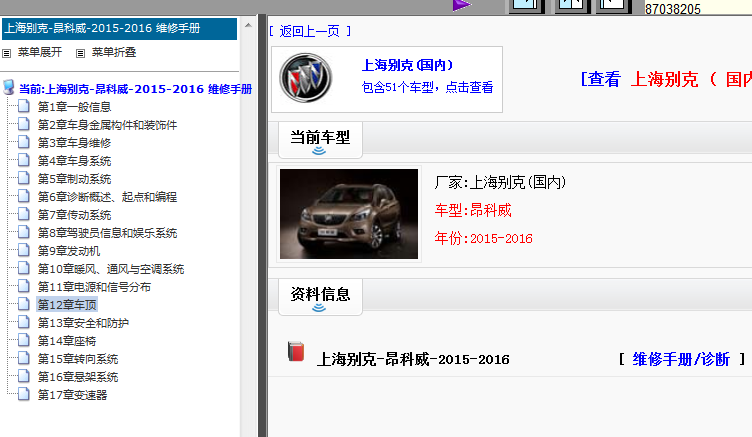Viewport: 752px width, 437px height.
Task: Click the document icon for 第4章车身系统
Action: 24,160
